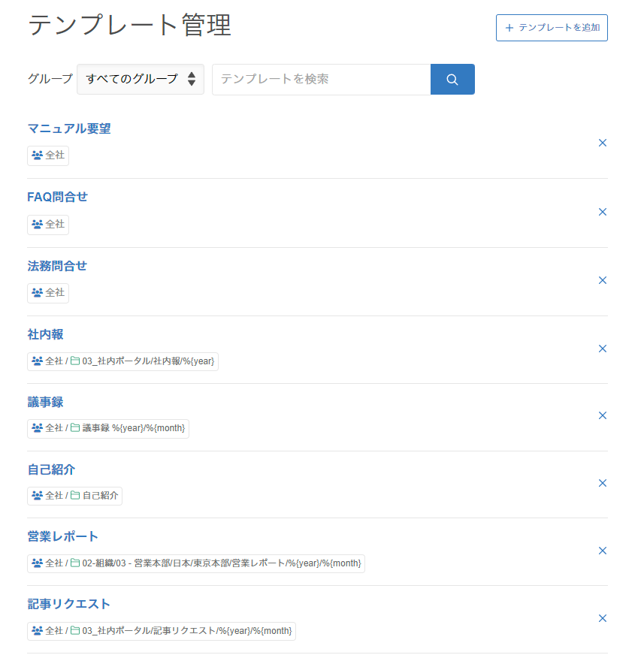
Task: Click the 全社 group tag under マニュアル要望
Action: (x=48, y=155)
